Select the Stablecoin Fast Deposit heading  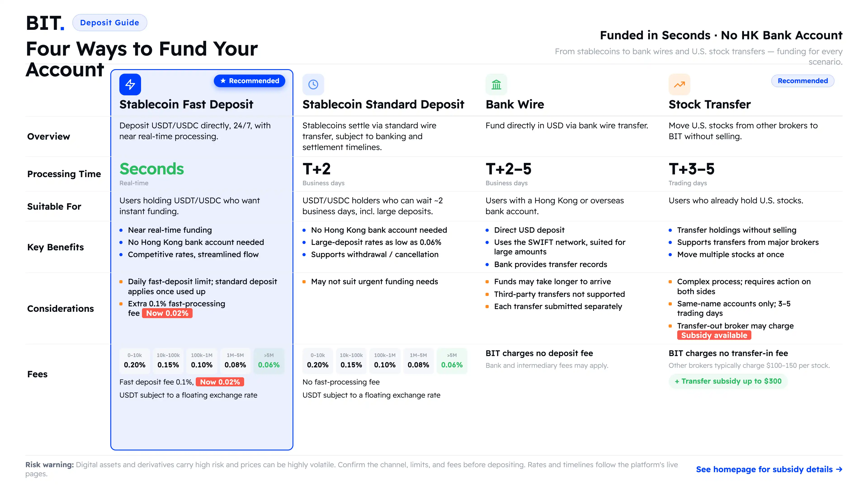point(186,104)
